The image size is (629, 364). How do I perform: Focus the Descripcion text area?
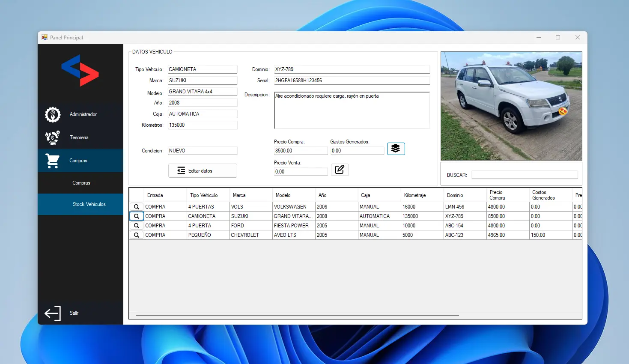tap(352, 110)
